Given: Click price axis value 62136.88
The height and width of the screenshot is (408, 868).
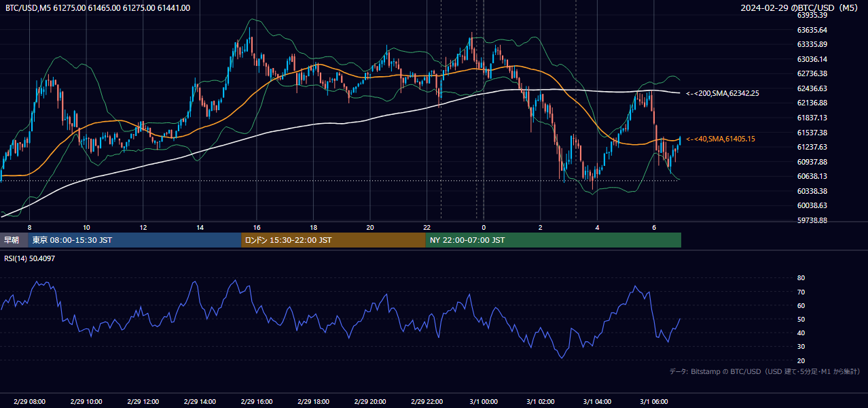Looking at the screenshot, I should (812, 103).
